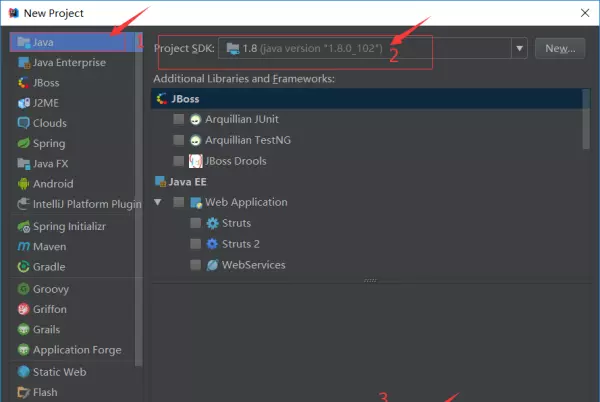Image resolution: width=600 pixels, height=402 pixels.
Task: Click the Arquillian JUnit alien icon
Action: tap(195, 119)
